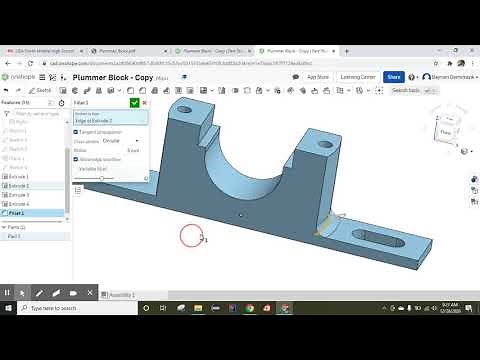Redo the action in the Onshape toolbar
This screenshot has width=480, height=360.
[18, 90]
